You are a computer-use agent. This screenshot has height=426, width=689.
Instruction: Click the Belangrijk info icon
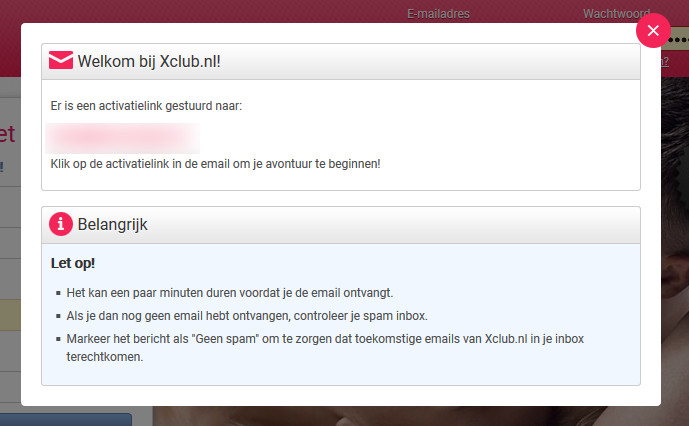tap(61, 224)
